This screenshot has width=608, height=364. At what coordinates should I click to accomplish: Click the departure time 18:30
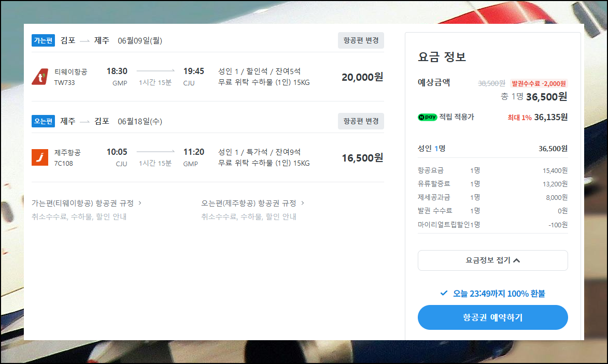click(x=117, y=71)
